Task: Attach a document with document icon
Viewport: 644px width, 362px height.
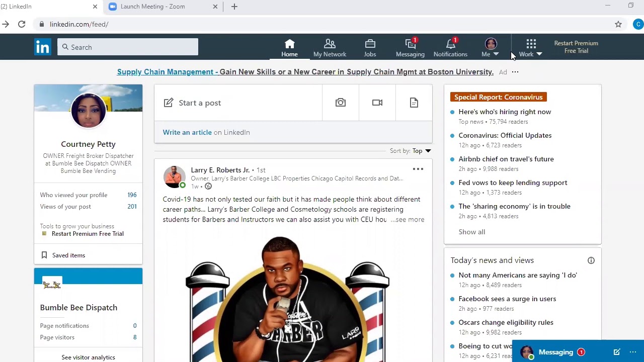Action: coord(414,103)
